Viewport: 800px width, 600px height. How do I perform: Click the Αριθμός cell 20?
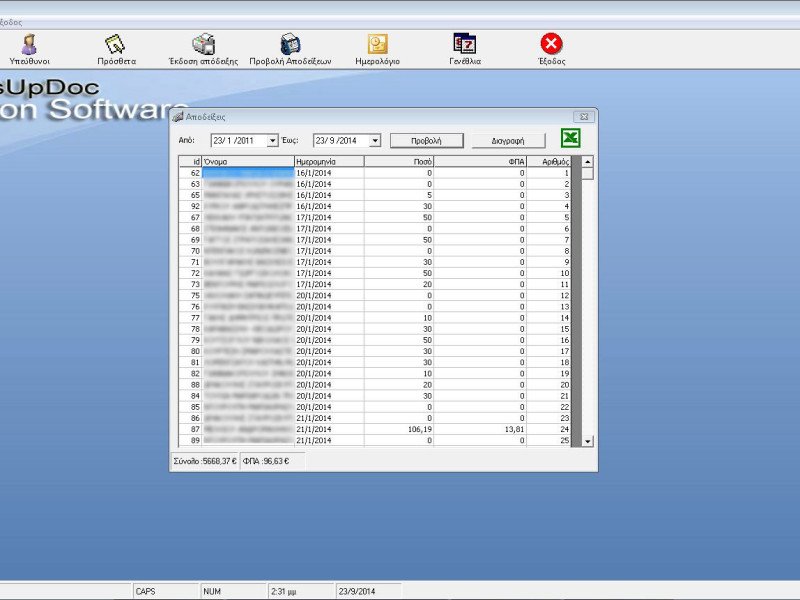(549, 385)
